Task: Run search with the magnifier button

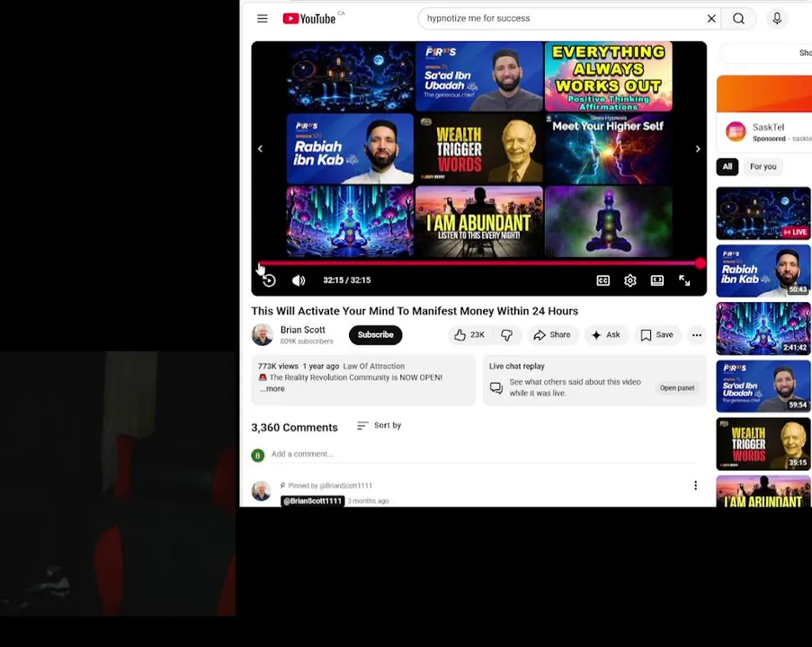Action: [x=739, y=19]
